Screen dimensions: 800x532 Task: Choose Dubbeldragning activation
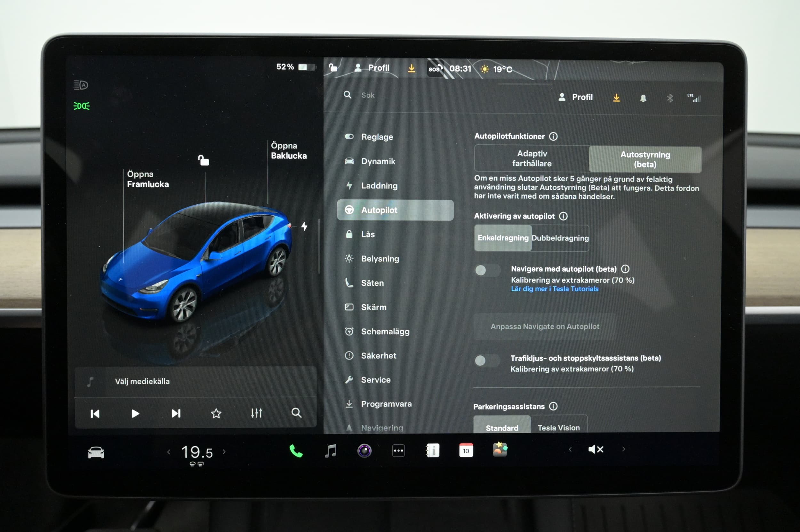(560, 238)
